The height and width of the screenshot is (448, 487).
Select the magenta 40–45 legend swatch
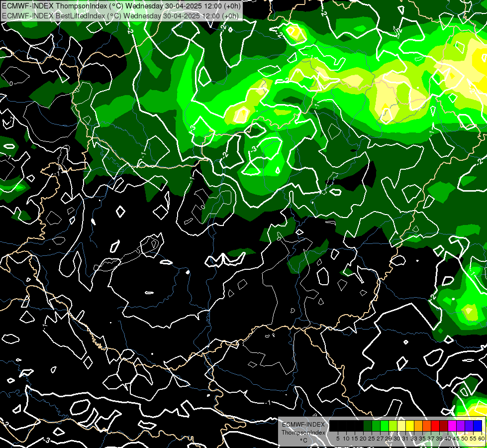click(452, 426)
